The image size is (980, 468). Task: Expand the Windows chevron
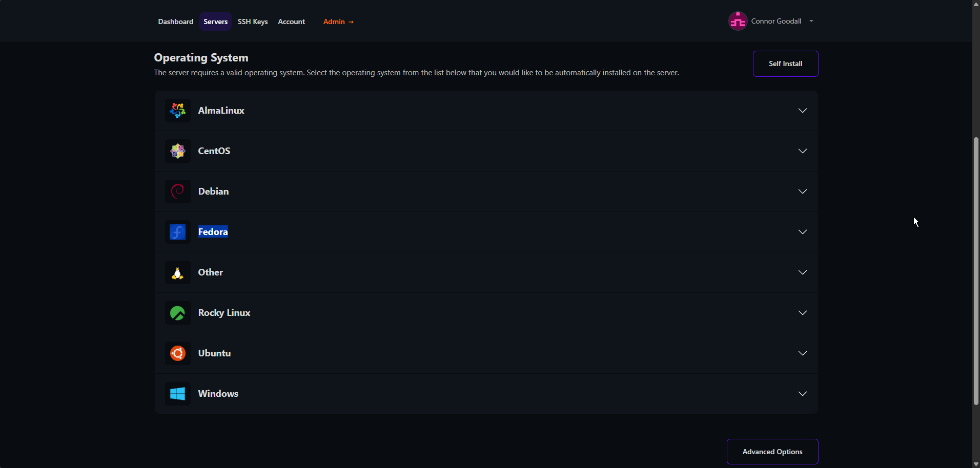[803, 394]
